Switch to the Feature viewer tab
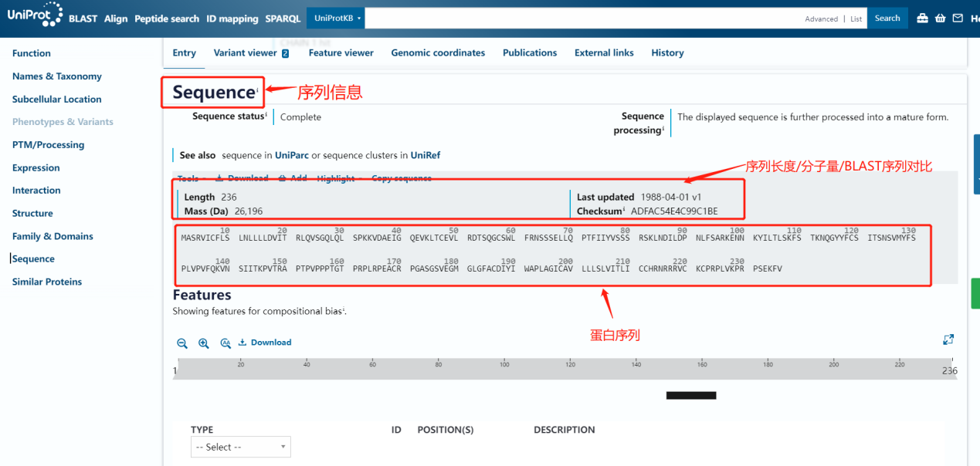Viewport: 980px width, 466px height. tap(341, 53)
